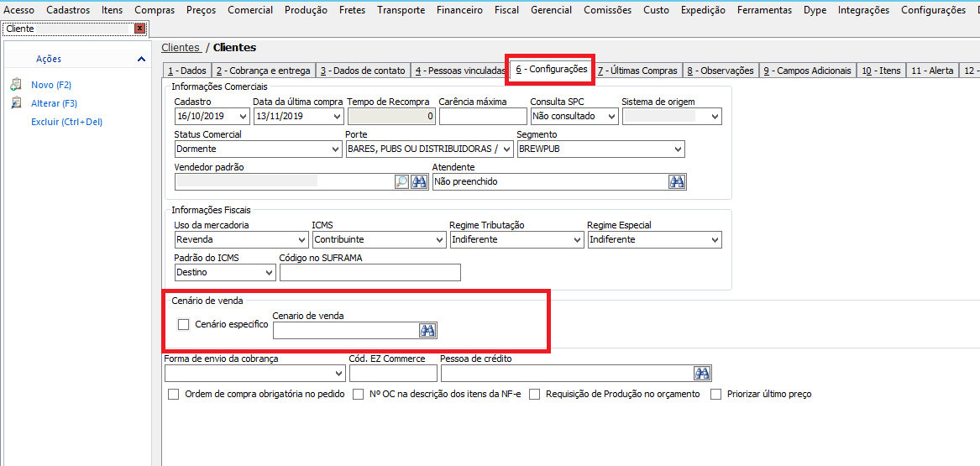Expand the Consulta SPC dropdown
The width and height of the screenshot is (980, 466).
click(x=612, y=116)
